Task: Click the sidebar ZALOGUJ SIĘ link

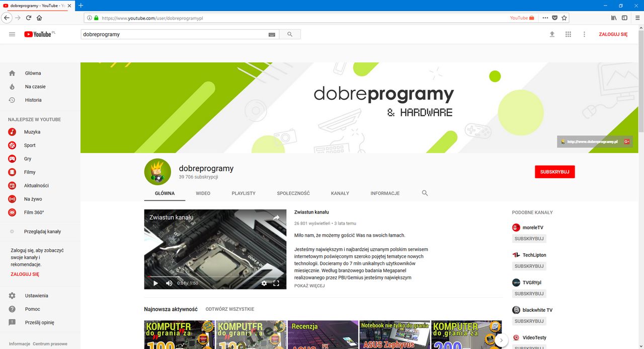Action: [25, 274]
